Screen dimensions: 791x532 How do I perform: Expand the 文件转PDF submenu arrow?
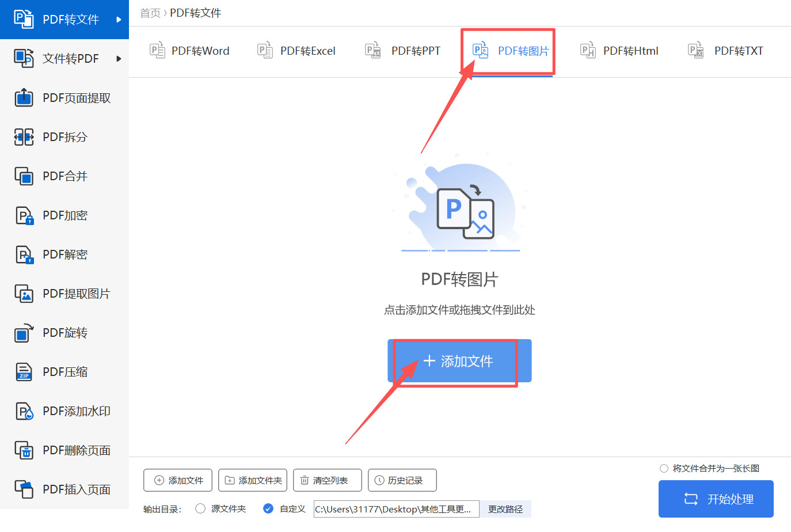coord(119,59)
